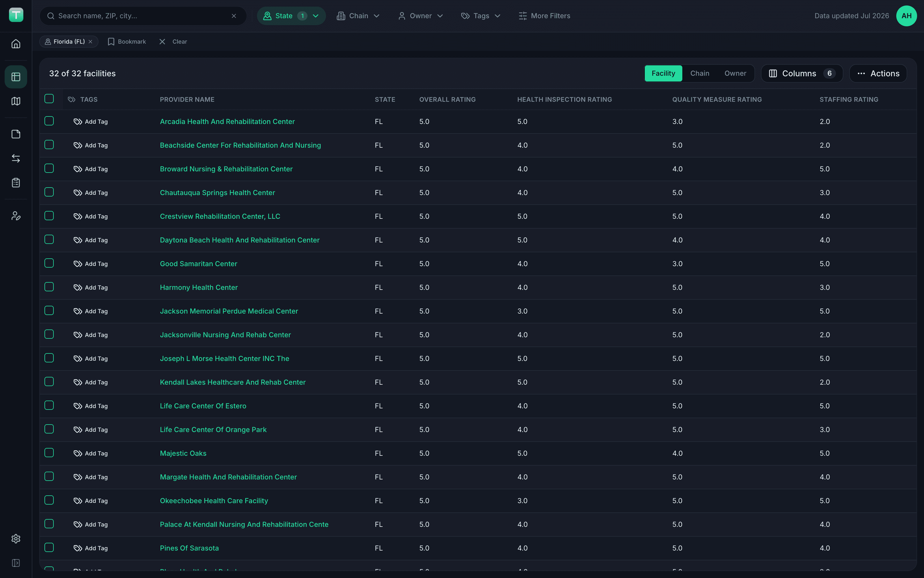The image size is (924, 578).
Task: Add Tag to Crestview Rehabilitation row
Action: click(90, 216)
